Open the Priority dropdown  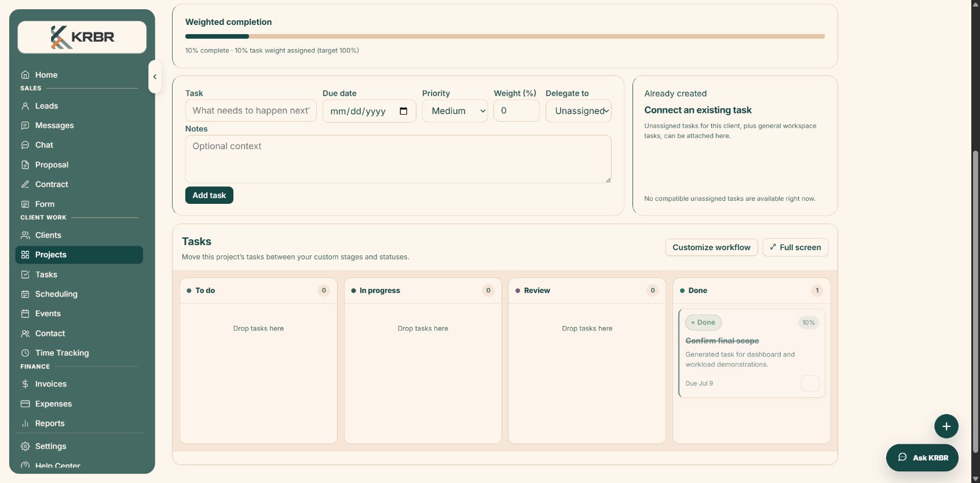pyautogui.click(x=455, y=111)
